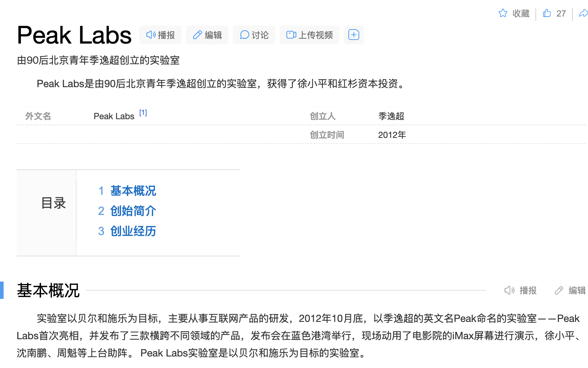Click the star icon to favorite page

tap(503, 13)
